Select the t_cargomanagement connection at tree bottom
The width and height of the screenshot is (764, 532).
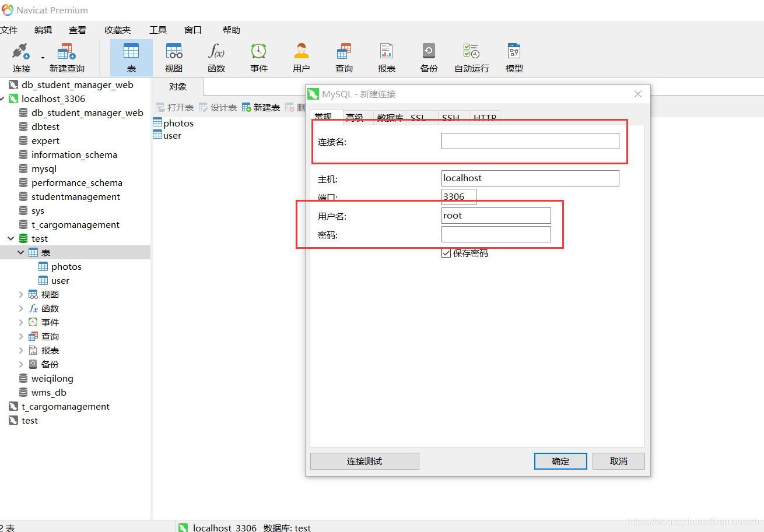[x=65, y=406]
